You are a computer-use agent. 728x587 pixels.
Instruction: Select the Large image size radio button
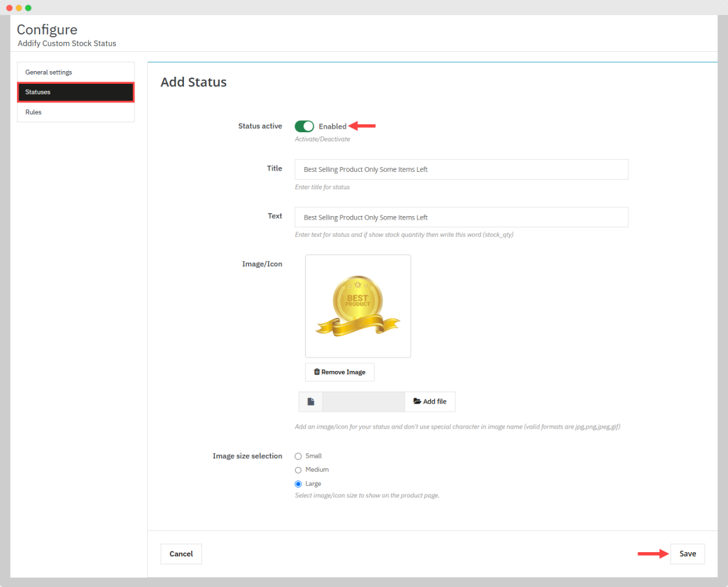pos(299,484)
